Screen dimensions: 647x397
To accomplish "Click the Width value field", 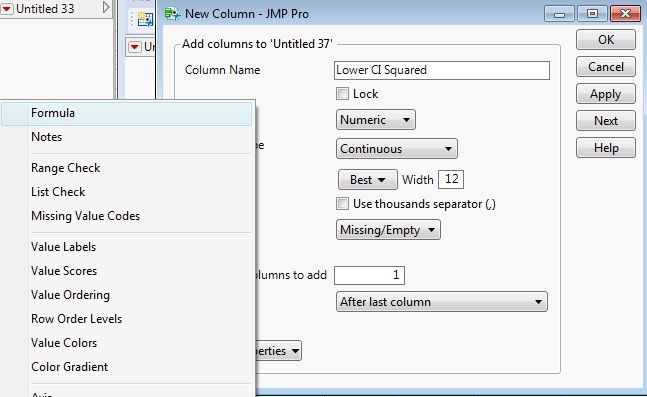I will click(x=451, y=180).
